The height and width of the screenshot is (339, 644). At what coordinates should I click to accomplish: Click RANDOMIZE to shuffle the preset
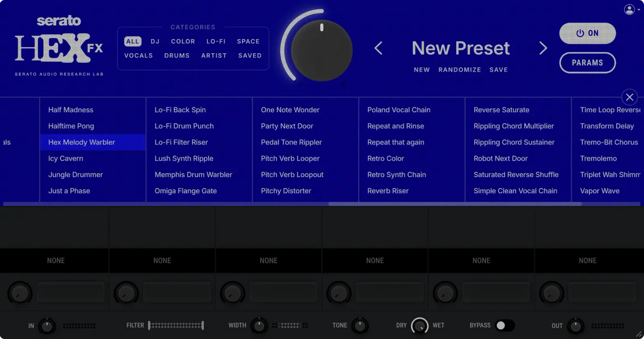(459, 69)
